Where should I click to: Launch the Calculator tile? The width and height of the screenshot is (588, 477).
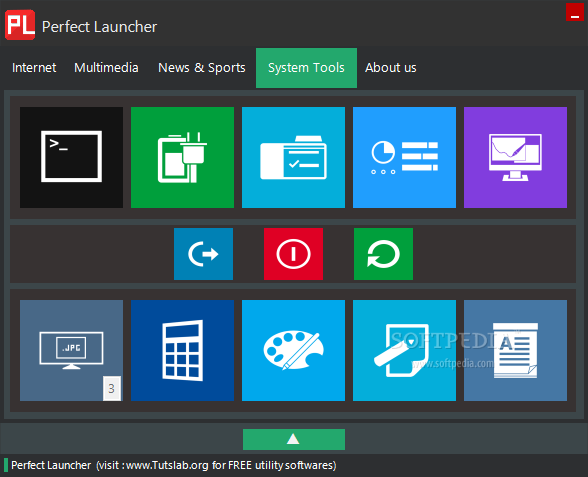tap(182, 350)
